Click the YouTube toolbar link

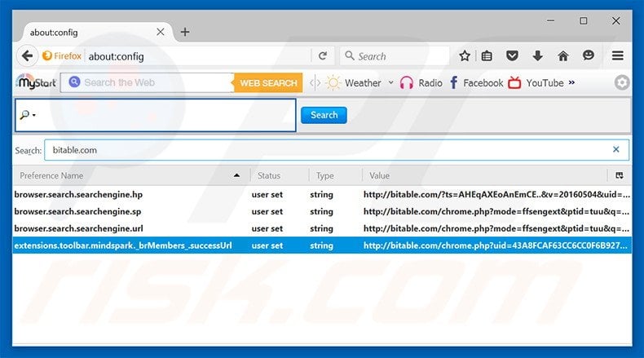point(545,83)
